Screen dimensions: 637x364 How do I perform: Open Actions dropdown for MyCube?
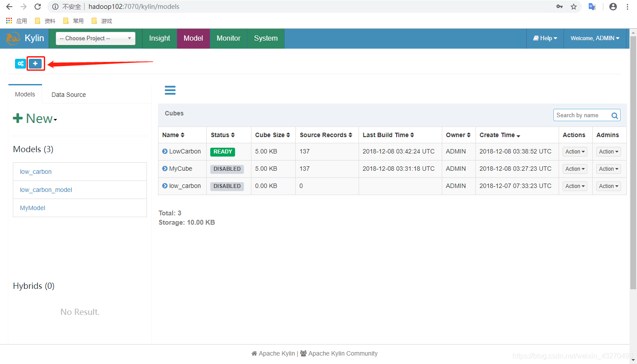point(575,169)
